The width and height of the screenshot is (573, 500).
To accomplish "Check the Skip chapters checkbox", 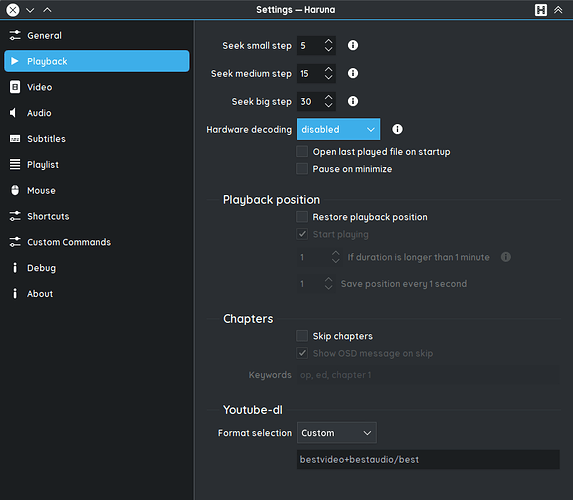I will click(x=302, y=336).
